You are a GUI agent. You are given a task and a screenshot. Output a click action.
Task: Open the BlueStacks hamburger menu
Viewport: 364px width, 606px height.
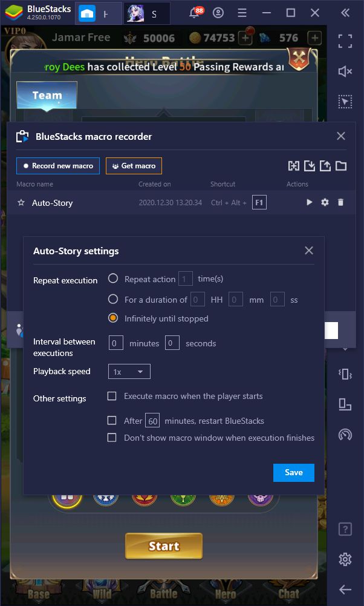[x=242, y=13]
